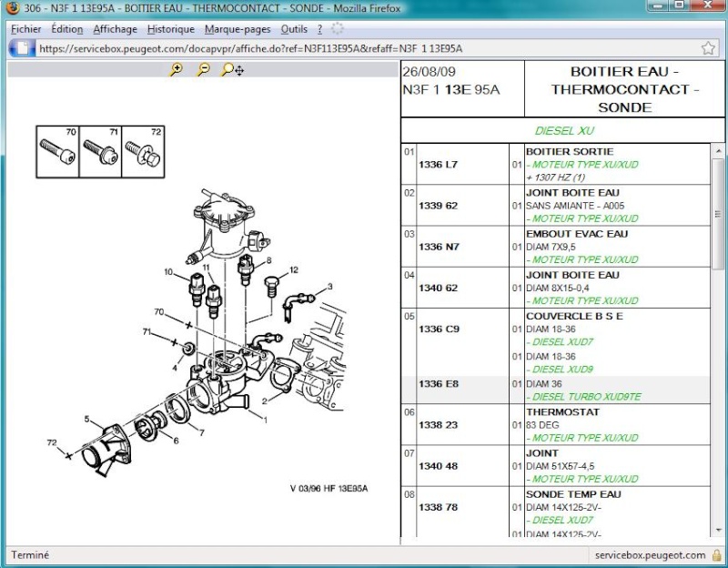Viewport: 728px width, 568px height.
Task: Click the zoom out magnifier icon
Action: pyautogui.click(x=203, y=70)
